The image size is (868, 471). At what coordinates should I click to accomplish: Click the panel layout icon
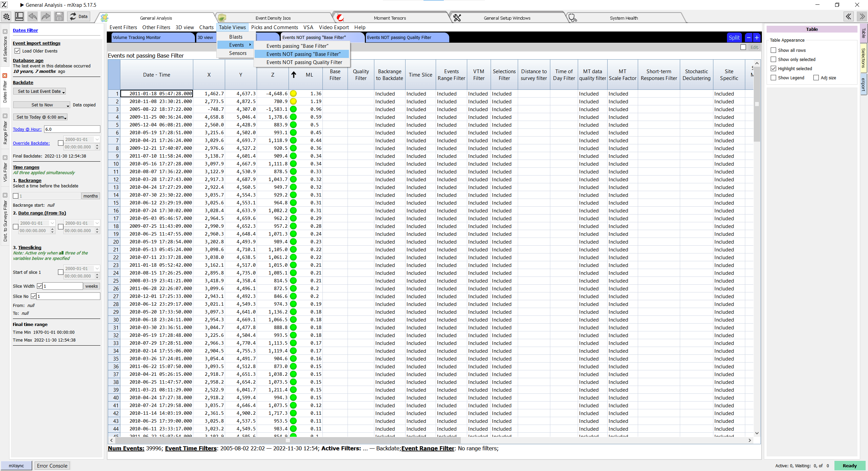click(19, 16)
